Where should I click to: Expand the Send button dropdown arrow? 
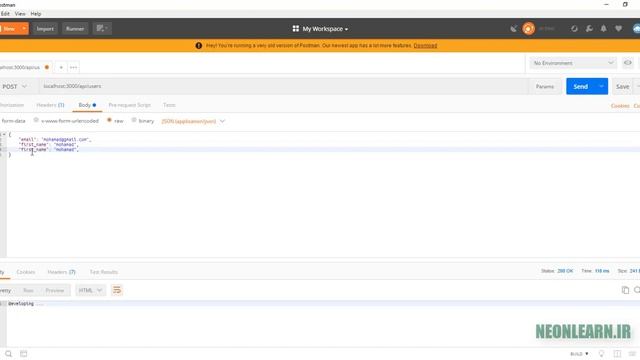(x=602, y=87)
